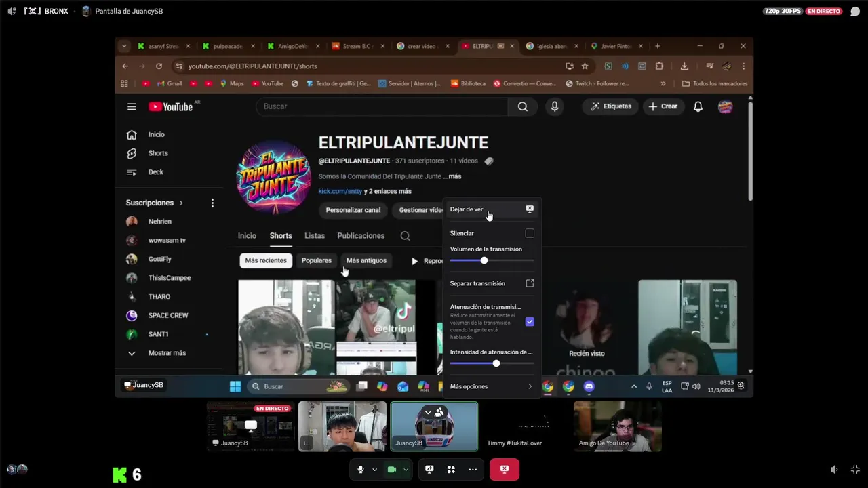Viewport: 868px width, 488px height.
Task: Open the Chrome extensions puzzle icon
Action: click(x=659, y=66)
